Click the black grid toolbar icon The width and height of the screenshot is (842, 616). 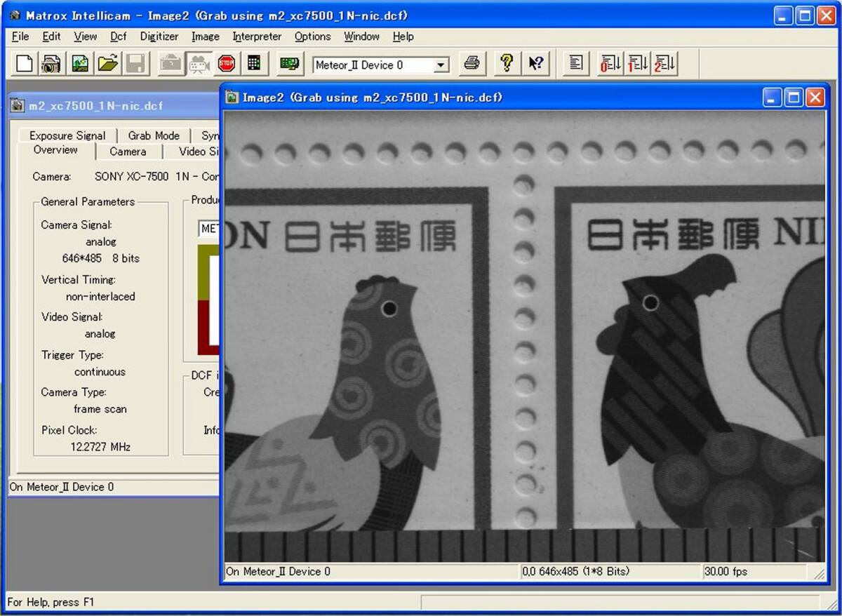pos(254,65)
